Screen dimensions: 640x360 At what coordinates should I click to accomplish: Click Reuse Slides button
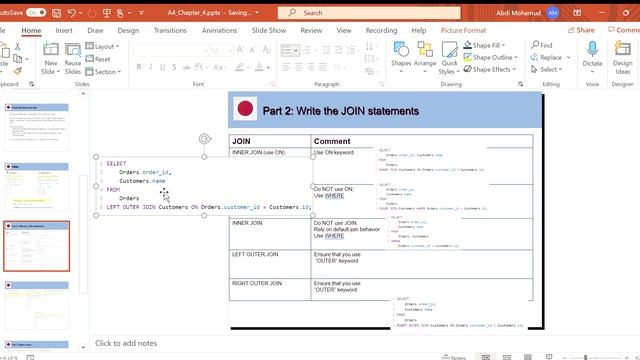pyautogui.click(x=73, y=58)
